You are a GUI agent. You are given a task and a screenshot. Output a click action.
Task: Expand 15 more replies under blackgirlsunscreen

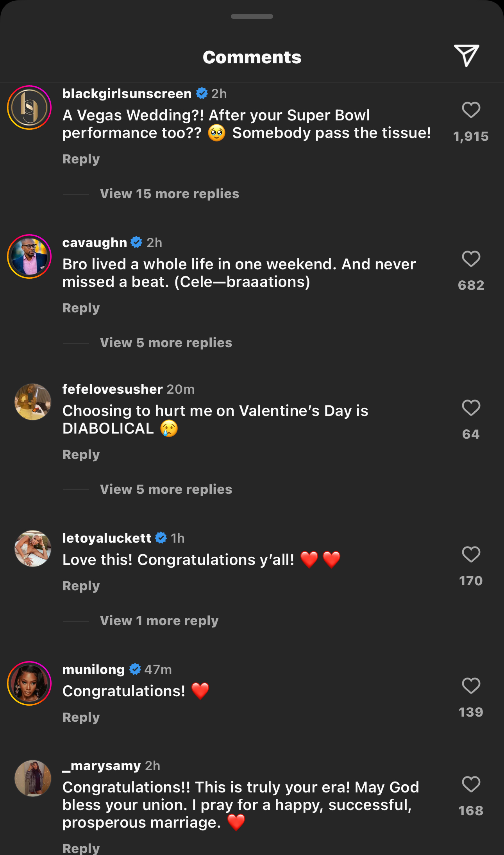169,194
